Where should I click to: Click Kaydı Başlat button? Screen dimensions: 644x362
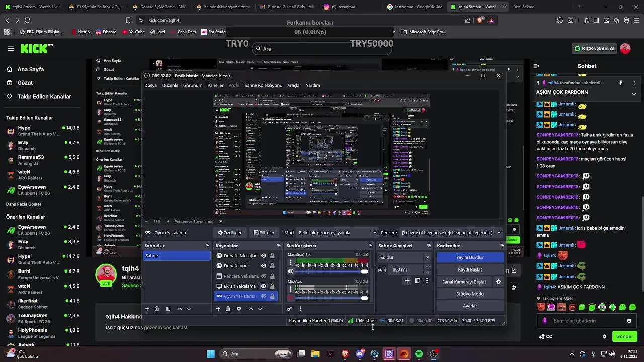pos(470,269)
